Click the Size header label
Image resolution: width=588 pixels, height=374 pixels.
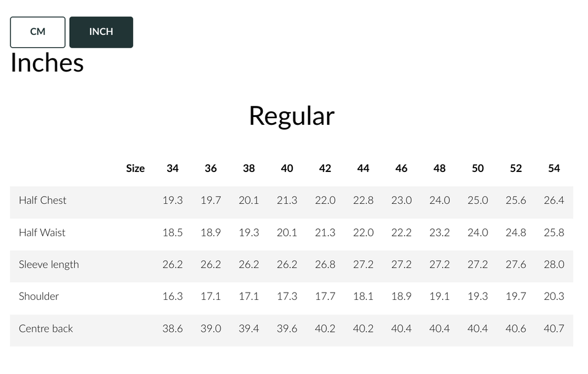[135, 168]
